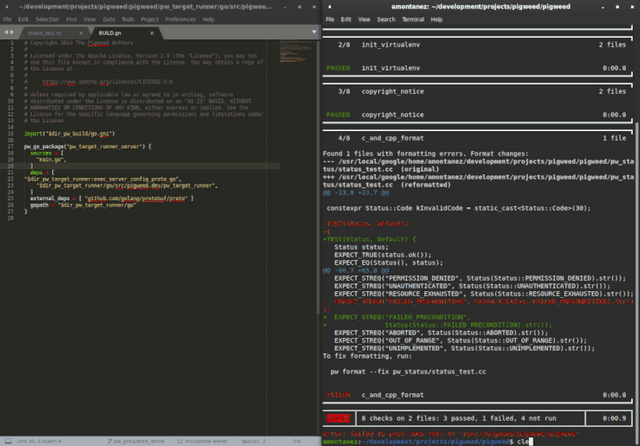Open the View menu in Sublime Text

pyautogui.click(x=90, y=19)
